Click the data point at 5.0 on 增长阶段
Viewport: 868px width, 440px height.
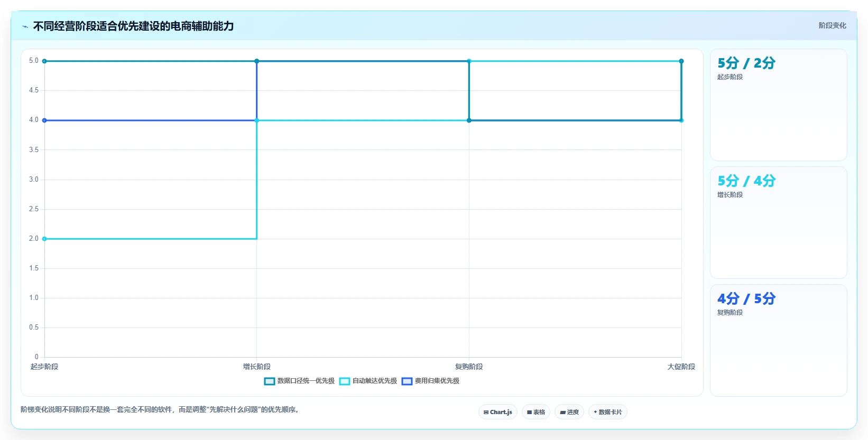tap(257, 61)
